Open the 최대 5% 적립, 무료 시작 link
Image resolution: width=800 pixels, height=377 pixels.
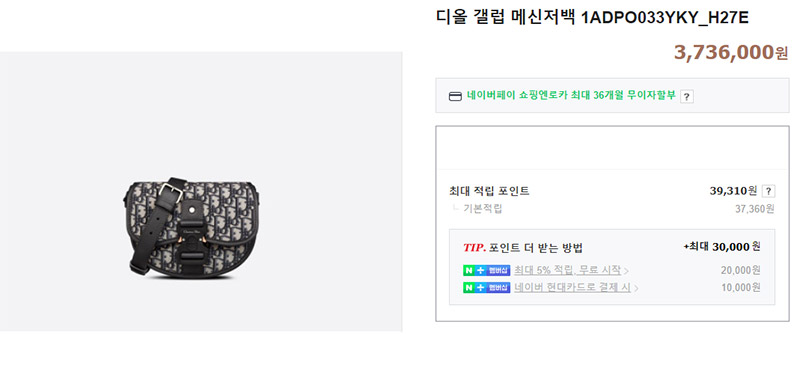coord(567,270)
